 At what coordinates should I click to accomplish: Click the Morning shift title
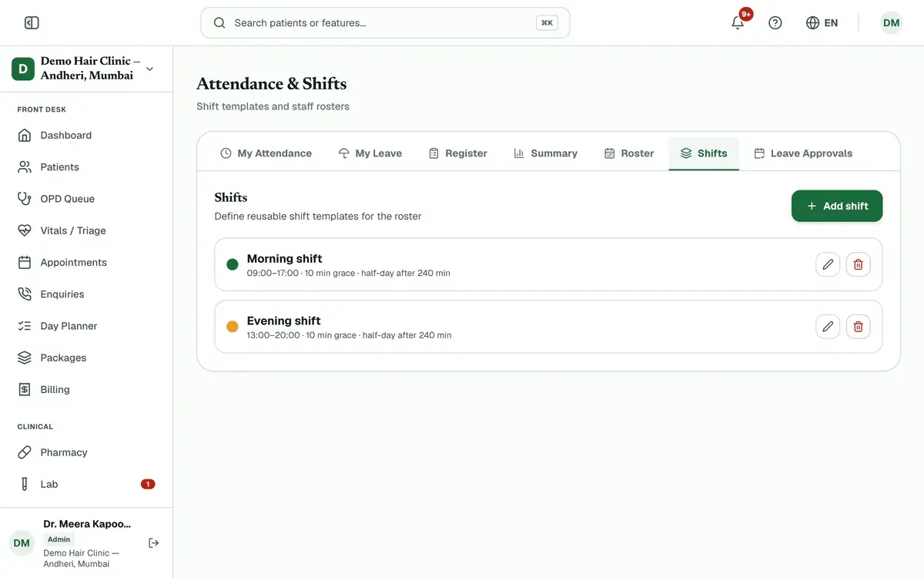[x=284, y=258]
